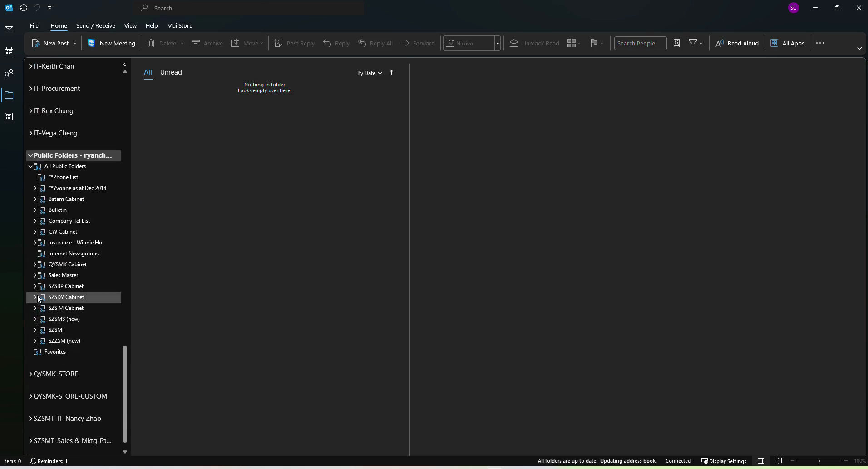Show Unread messages filter tab
The width and height of the screenshot is (868, 469).
(171, 72)
